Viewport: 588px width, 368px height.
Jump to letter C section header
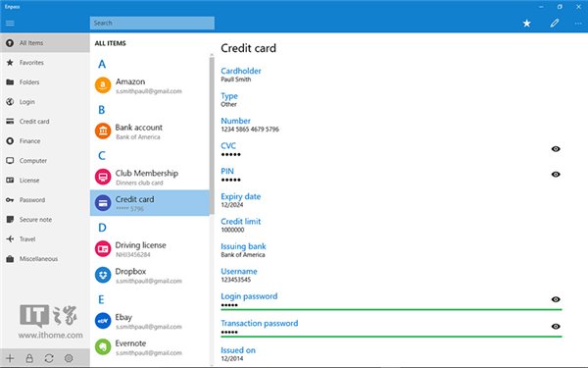pyautogui.click(x=102, y=156)
